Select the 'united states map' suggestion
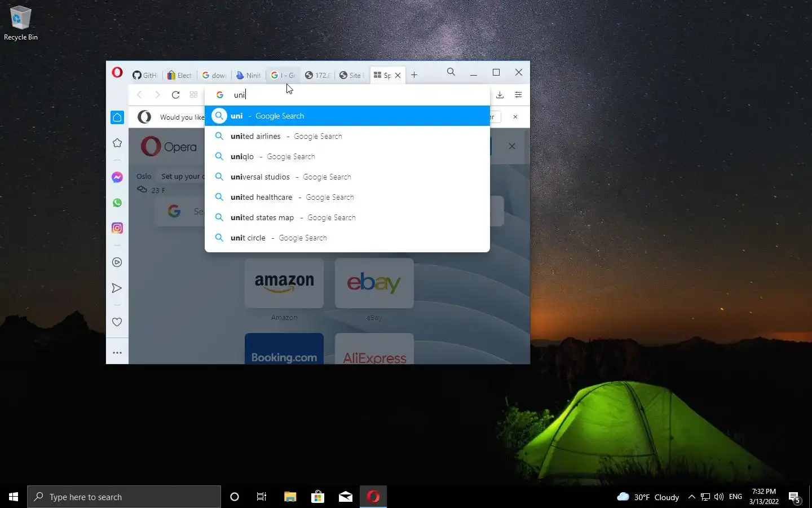The height and width of the screenshot is (508, 812). 347,217
